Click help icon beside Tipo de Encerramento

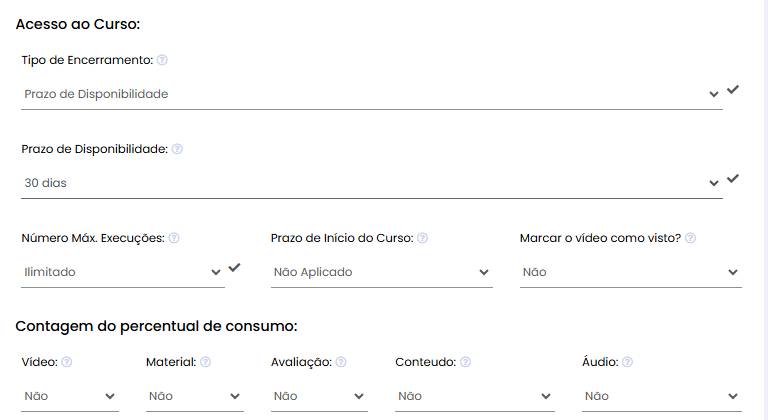point(162,60)
